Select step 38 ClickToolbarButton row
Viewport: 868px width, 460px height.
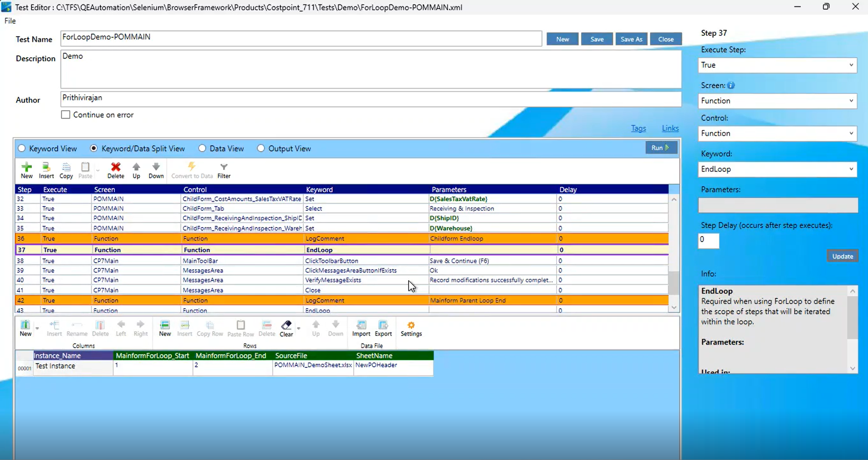pyautogui.click(x=341, y=261)
